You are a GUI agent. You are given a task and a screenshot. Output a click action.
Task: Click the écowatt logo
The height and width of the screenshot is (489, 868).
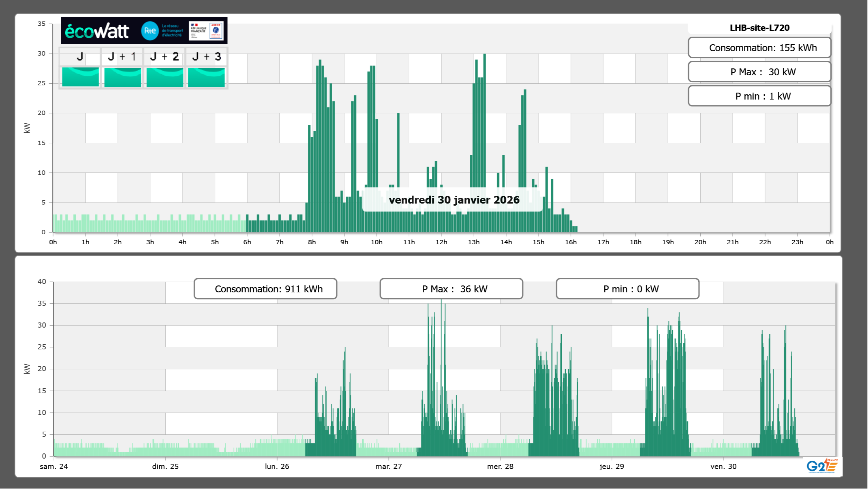click(x=97, y=31)
